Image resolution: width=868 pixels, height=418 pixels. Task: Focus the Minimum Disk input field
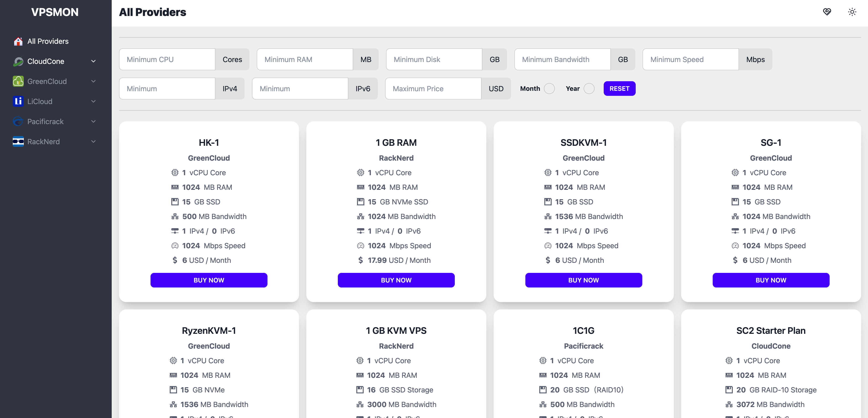(434, 60)
